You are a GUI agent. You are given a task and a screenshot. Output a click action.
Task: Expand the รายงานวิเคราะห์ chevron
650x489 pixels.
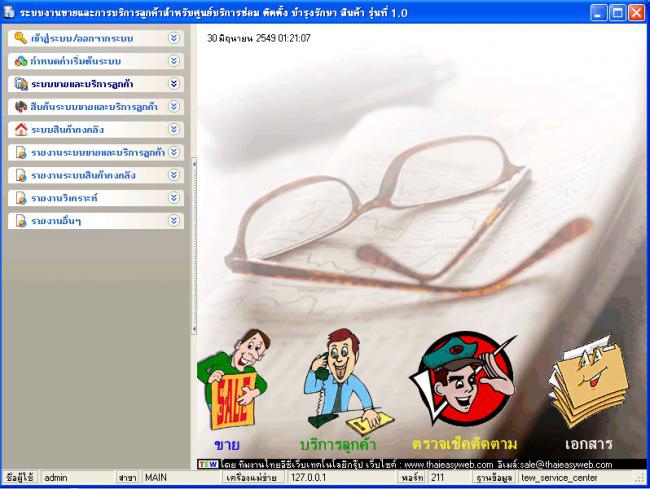pos(174,198)
